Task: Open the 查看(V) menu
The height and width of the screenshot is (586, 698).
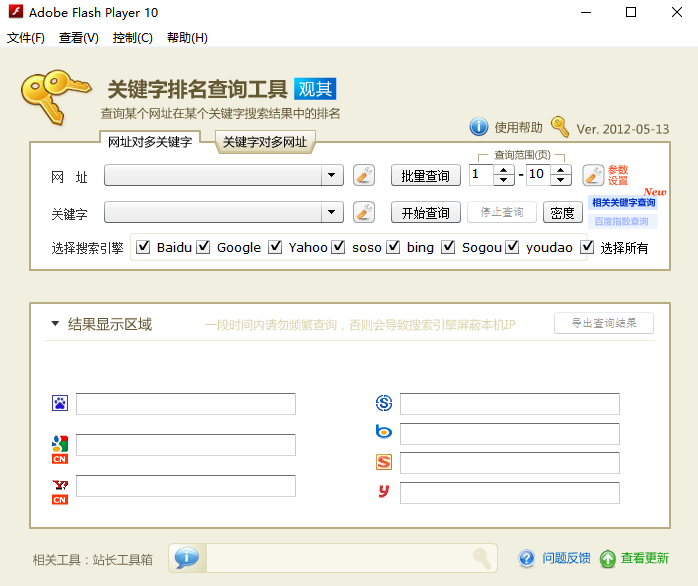Action: click(x=79, y=38)
